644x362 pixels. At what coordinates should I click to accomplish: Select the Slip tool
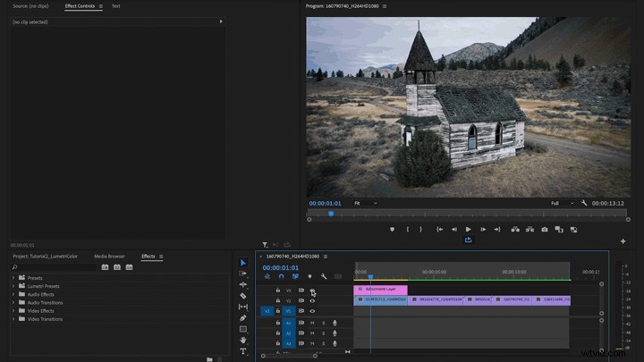[243, 307]
